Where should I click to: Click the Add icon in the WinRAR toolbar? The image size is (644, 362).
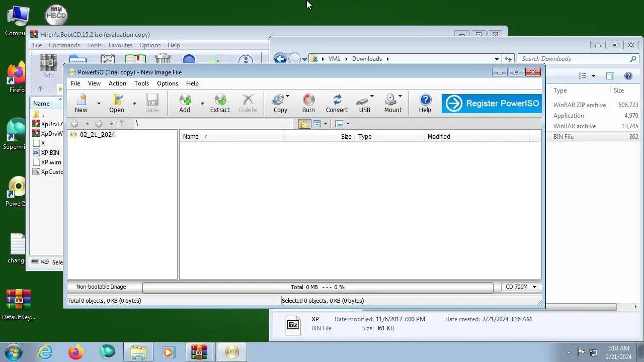click(x=48, y=66)
